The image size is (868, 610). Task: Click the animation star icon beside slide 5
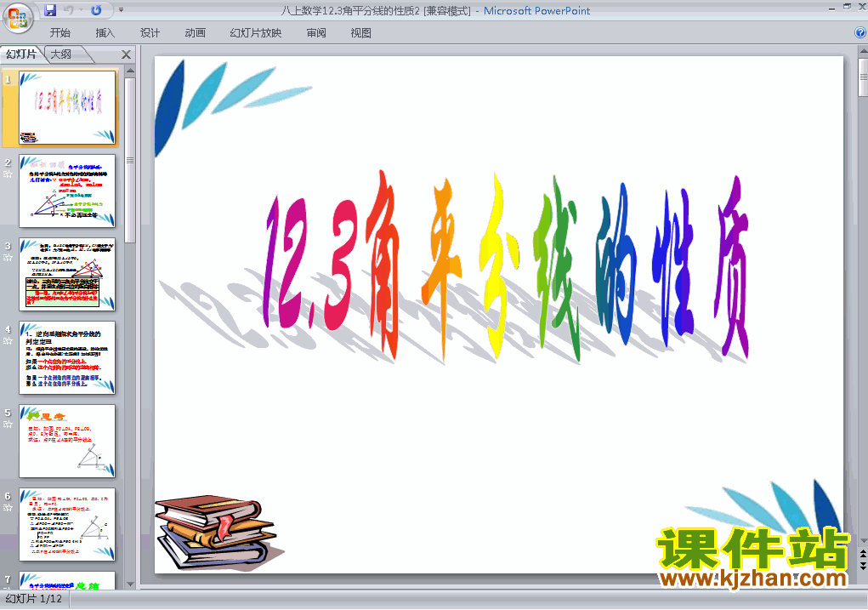tap(8, 425)
